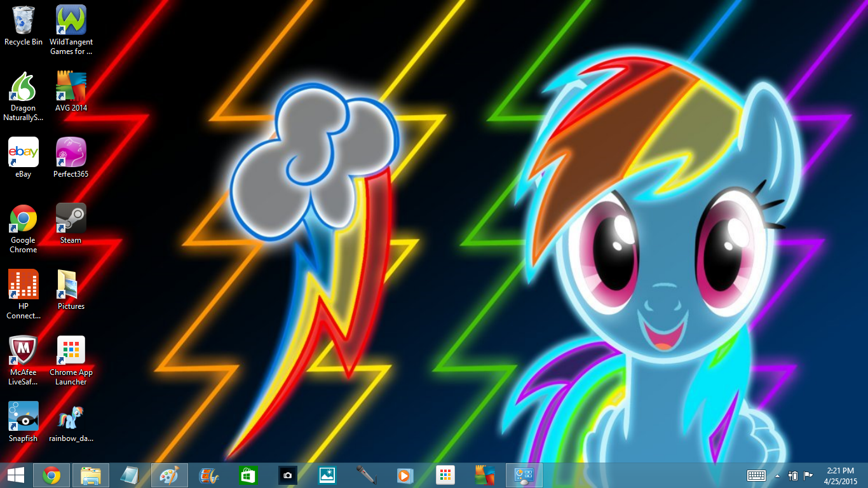The width and height of the screenshot is (868, 488).
Task: Open the Recycle Bin desktop icon
Action: (24, 26)
